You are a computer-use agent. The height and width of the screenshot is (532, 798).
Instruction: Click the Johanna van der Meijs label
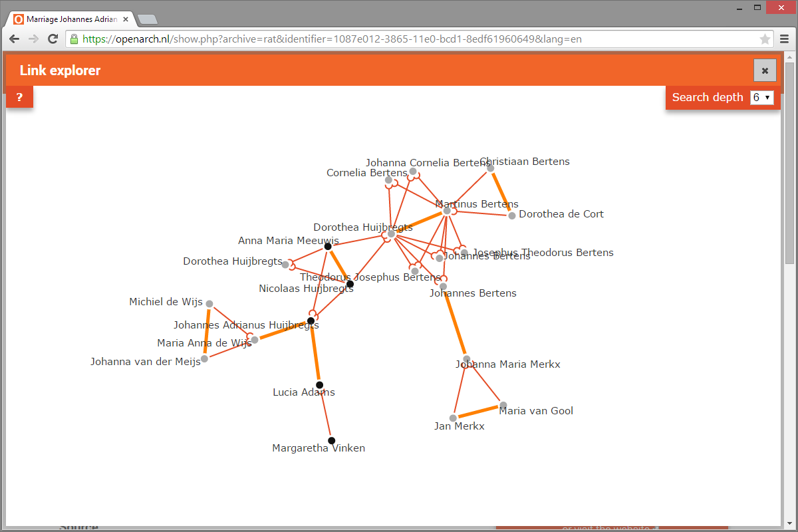[146, 362]
